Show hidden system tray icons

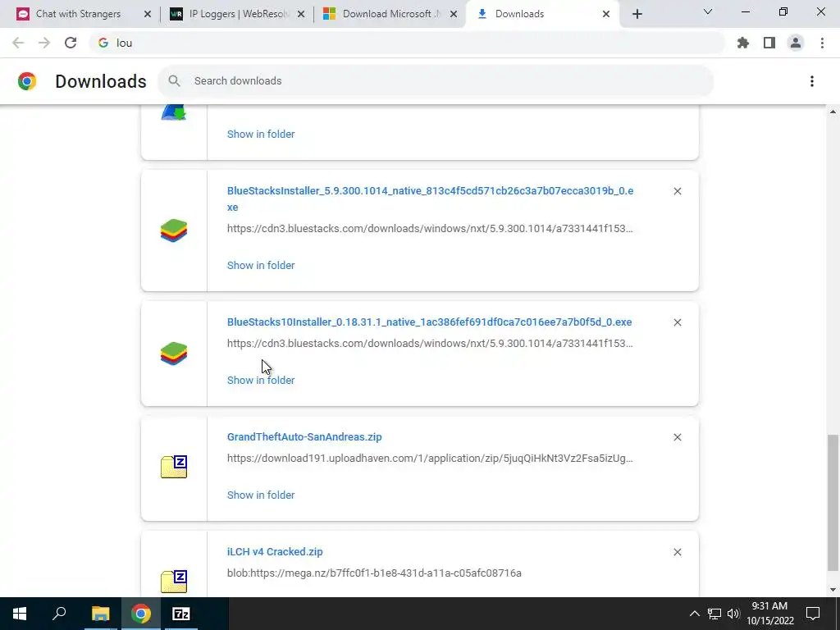click(x=694, y=614)
